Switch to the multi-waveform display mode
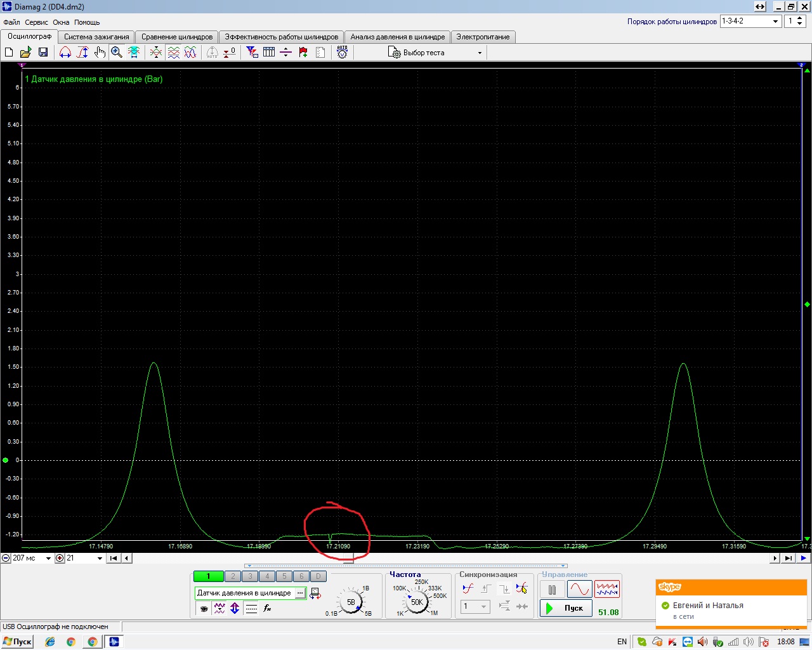Image resolution: width=812 pixels, height=650 pixels. 607,590
